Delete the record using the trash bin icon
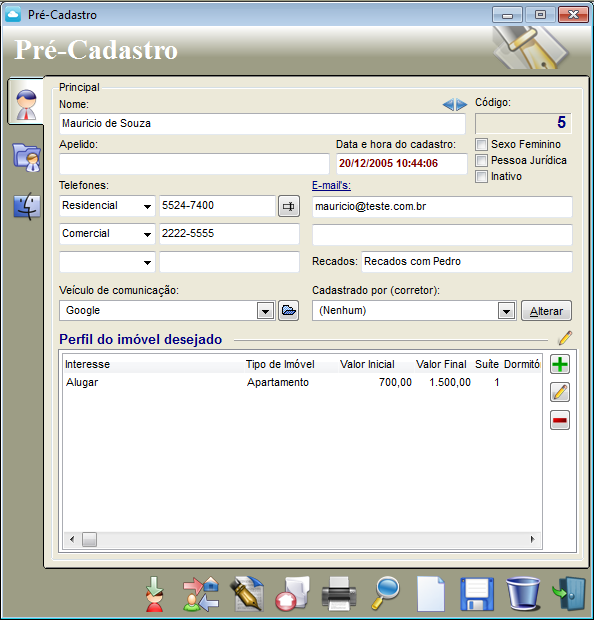 click(x=523, y=594)
